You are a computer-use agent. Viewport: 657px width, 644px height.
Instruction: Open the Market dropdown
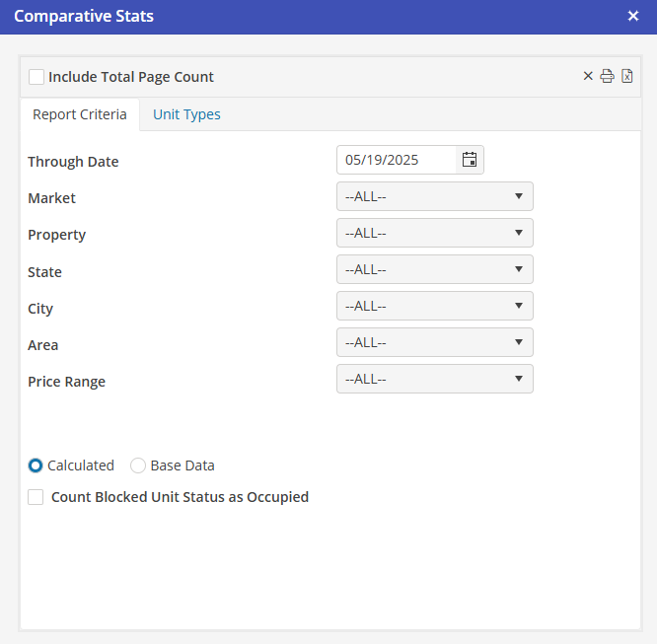point(434,196)
